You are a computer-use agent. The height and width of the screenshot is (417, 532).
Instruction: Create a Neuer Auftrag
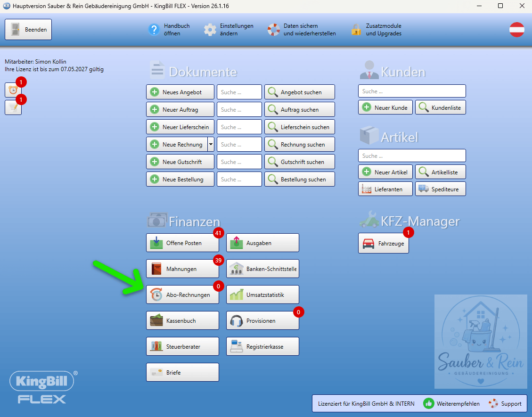click(180, 110)
